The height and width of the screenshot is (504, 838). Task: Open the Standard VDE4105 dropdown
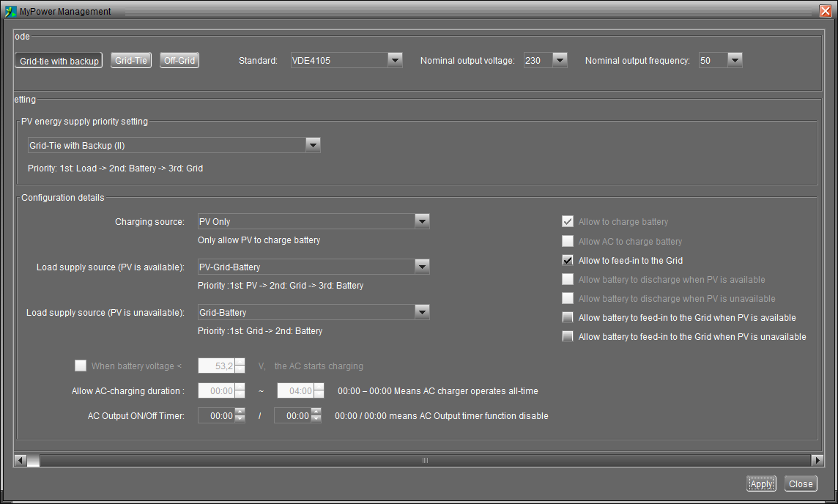tap(346, 60)
